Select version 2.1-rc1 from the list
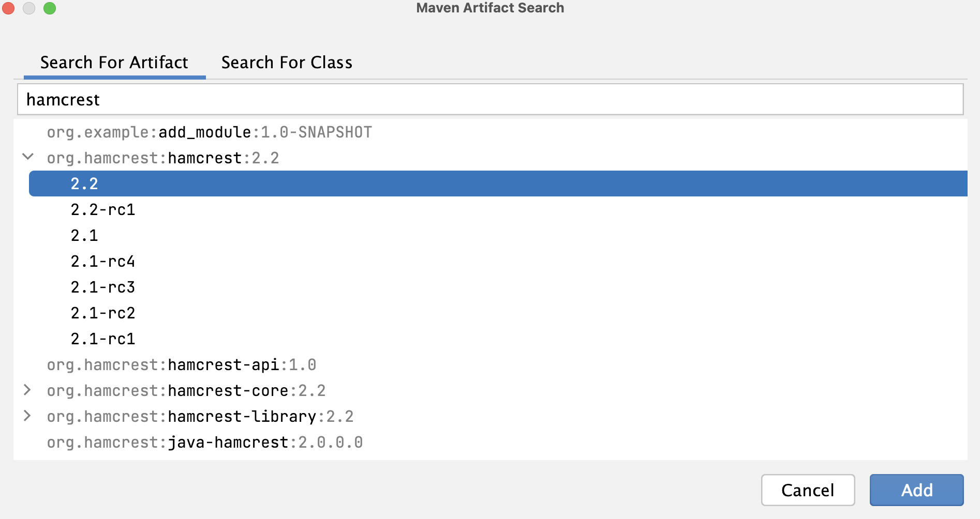The image size is (980, 519). coord(102,339)
